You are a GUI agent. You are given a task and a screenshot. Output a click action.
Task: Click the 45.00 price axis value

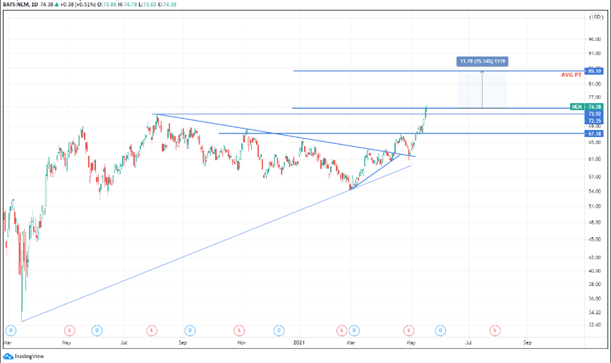tap(595, 240)
